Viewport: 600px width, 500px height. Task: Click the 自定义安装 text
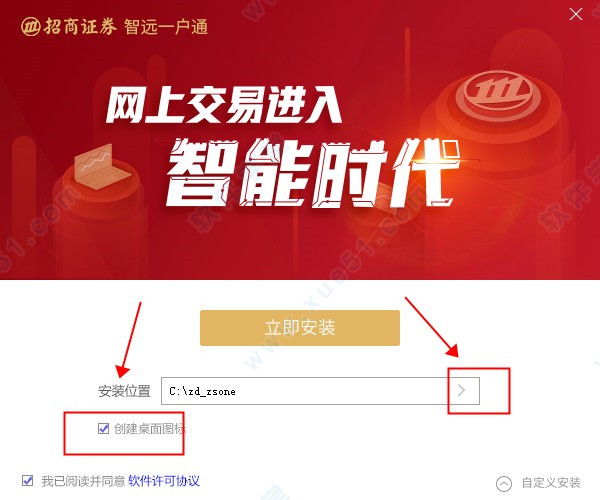point(551,483)
